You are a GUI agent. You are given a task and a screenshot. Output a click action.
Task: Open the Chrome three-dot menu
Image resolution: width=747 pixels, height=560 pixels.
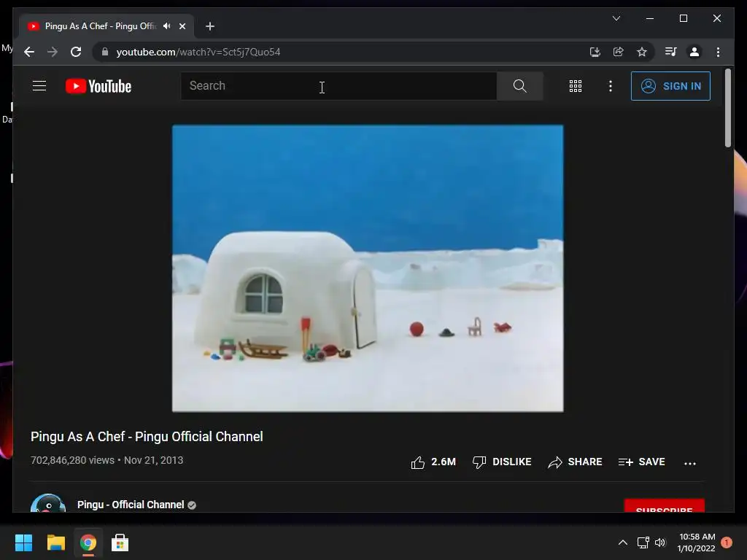[x=718, y=52]
